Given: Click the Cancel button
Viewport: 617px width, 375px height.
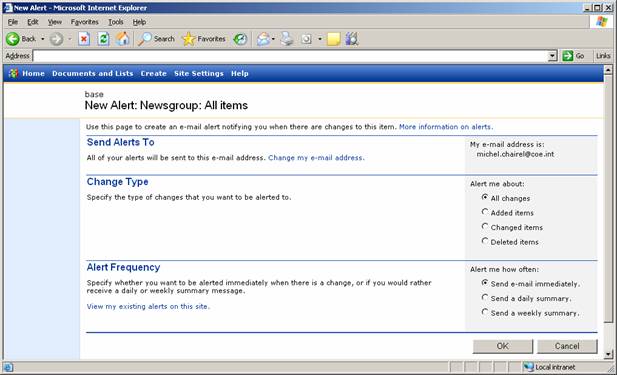Looking at the screenshot, I should (x=567, y=346).
